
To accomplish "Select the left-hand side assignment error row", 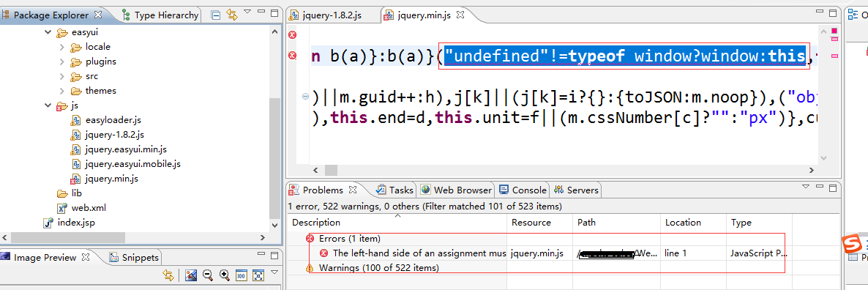I will click(x=539, y=253).
